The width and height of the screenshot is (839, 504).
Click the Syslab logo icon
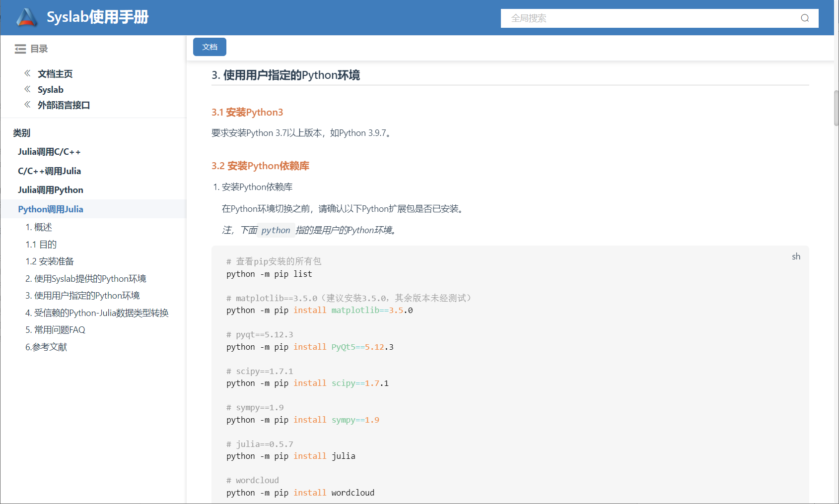click(27, 17)
